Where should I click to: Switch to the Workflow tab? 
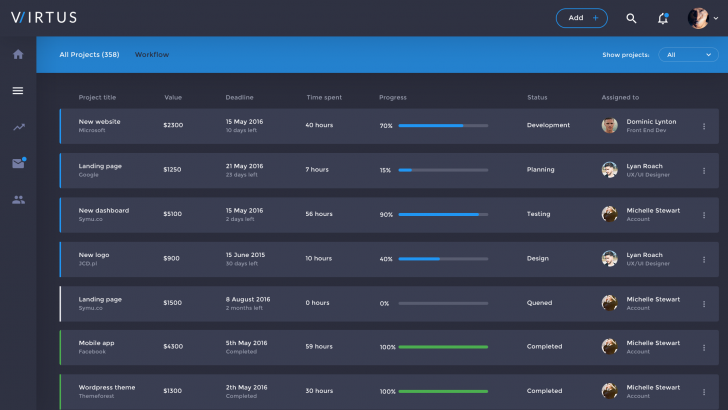click(152, 55)
